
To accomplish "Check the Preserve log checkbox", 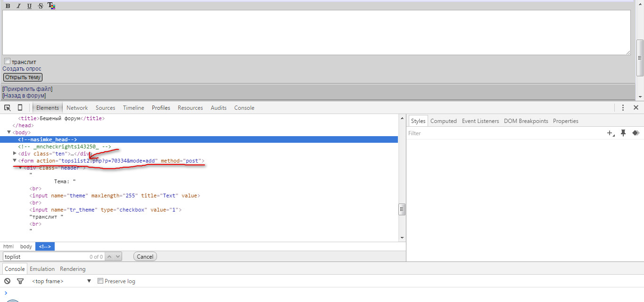I will click(100, 281).
